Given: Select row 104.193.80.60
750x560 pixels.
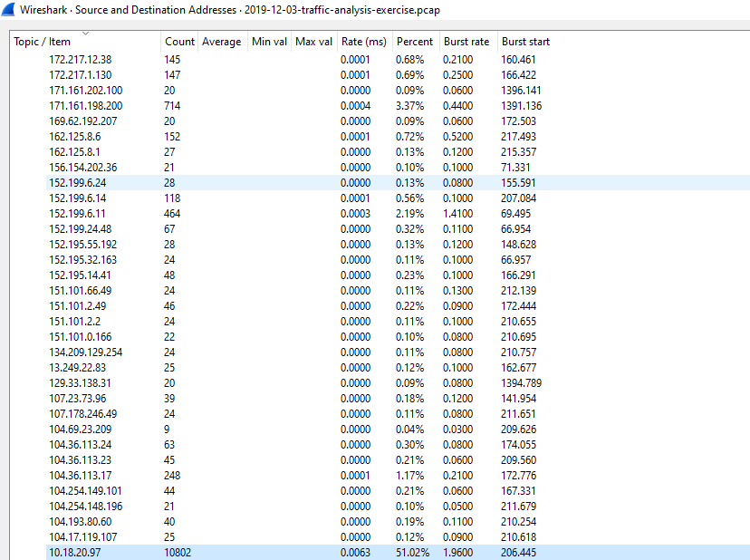Looking at the screenshot, I should tap(398, 522).
